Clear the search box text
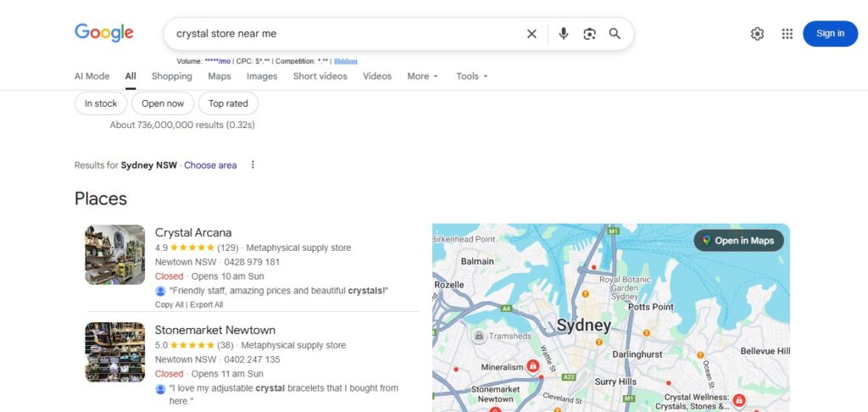This screenshot has height=412, width=868. coord(531,34)
